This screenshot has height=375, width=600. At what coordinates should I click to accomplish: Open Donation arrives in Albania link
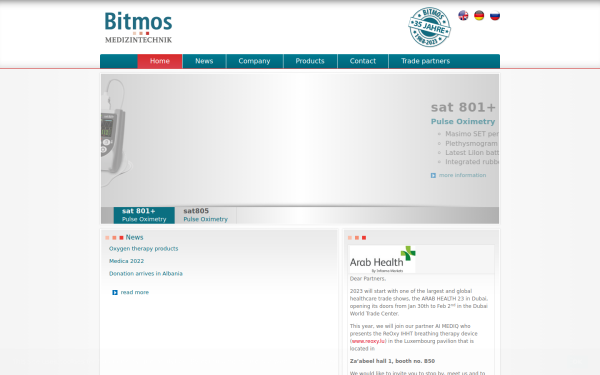[146, 274]
